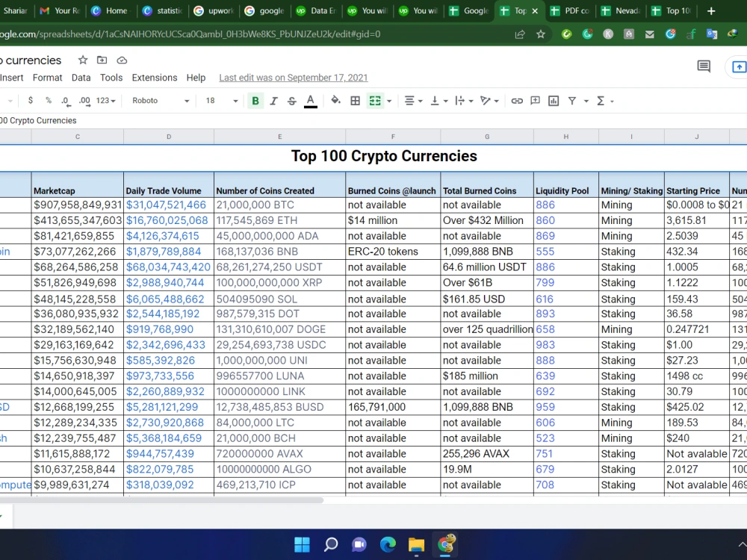Image resolution: width=747 pixels, height=560 pixels.
Task: Open the gray K extension icon
Action: tap(608, 34)
